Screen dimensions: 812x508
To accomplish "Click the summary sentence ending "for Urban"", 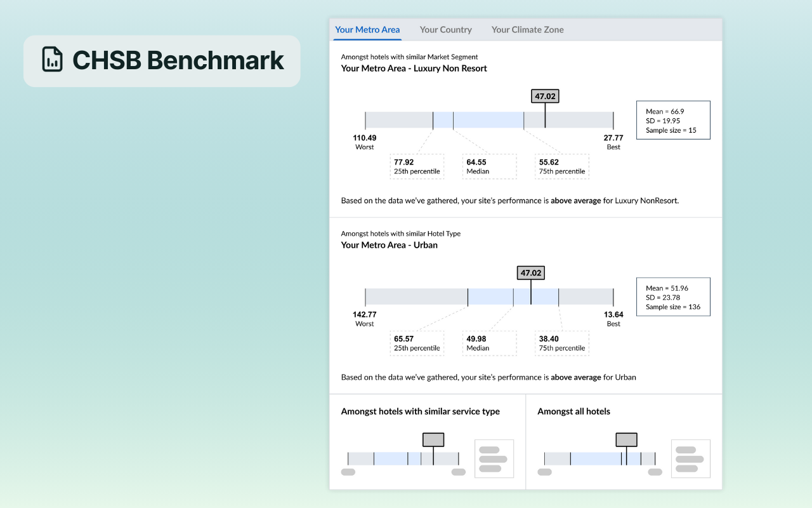I will pos(488,377).
